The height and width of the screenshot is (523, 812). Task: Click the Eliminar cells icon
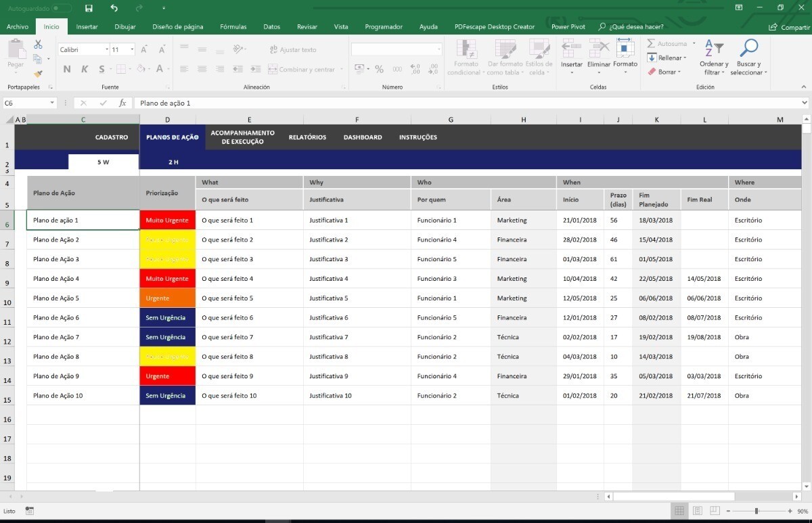[x=599, y=49]
